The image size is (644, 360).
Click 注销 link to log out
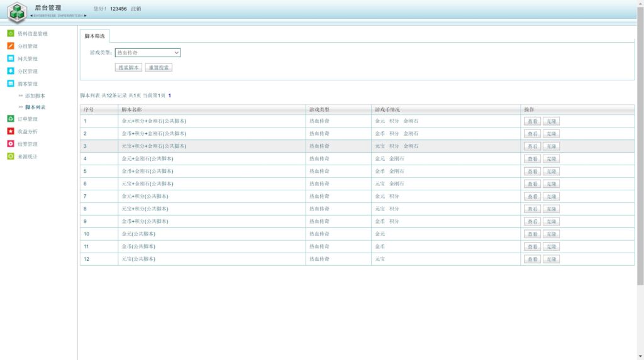click(x=136, y=9)
